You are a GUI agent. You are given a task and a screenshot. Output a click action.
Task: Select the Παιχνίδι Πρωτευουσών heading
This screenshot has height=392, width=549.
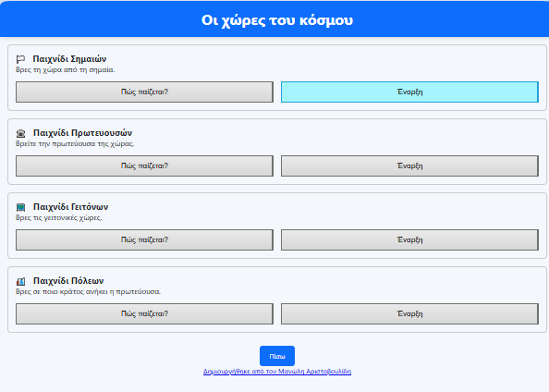tap(82, 133)
